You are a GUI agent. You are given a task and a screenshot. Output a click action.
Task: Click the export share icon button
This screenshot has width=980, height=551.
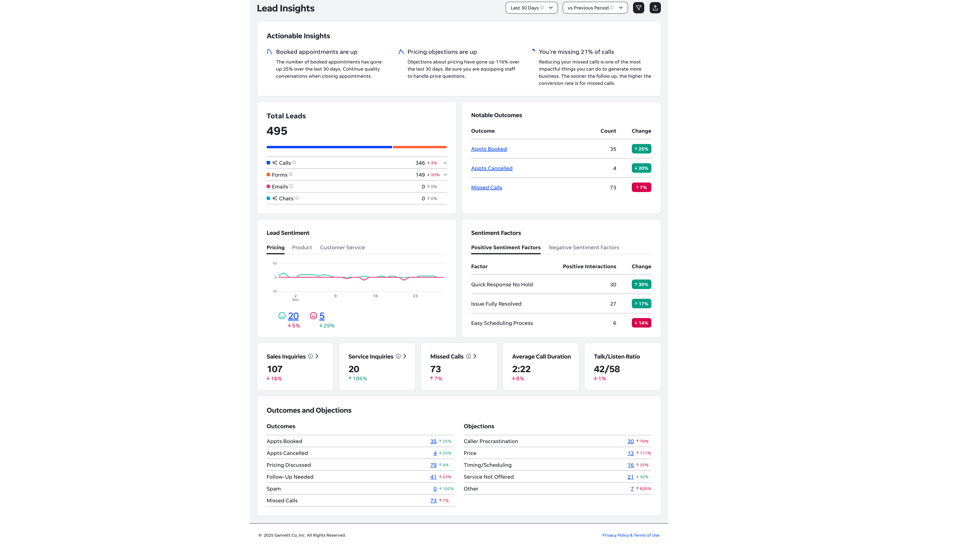tap(655, 8)
